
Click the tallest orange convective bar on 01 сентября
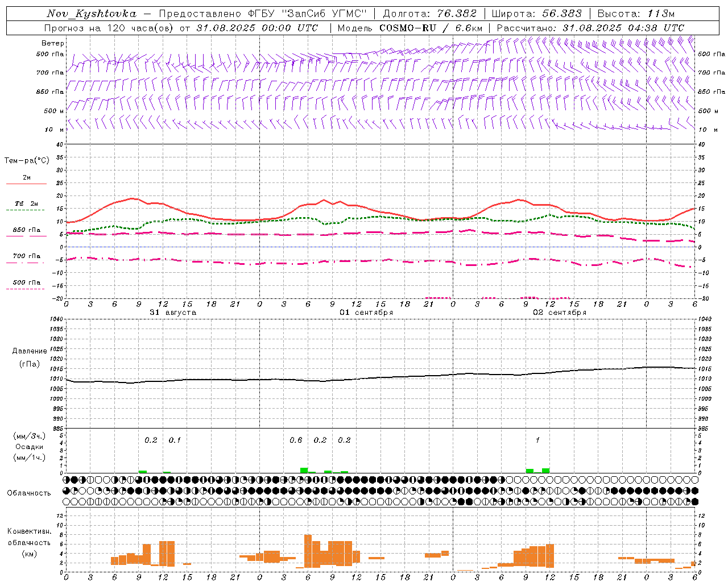308,551
